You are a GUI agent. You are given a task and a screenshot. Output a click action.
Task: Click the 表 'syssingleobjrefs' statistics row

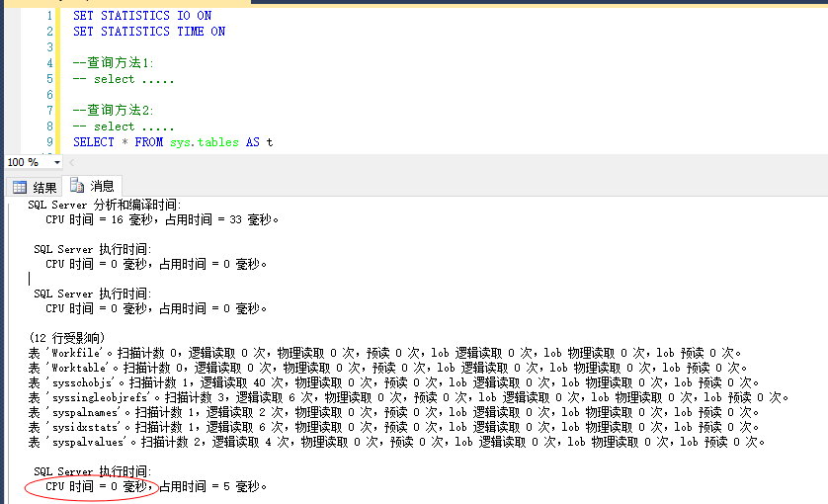408,397
